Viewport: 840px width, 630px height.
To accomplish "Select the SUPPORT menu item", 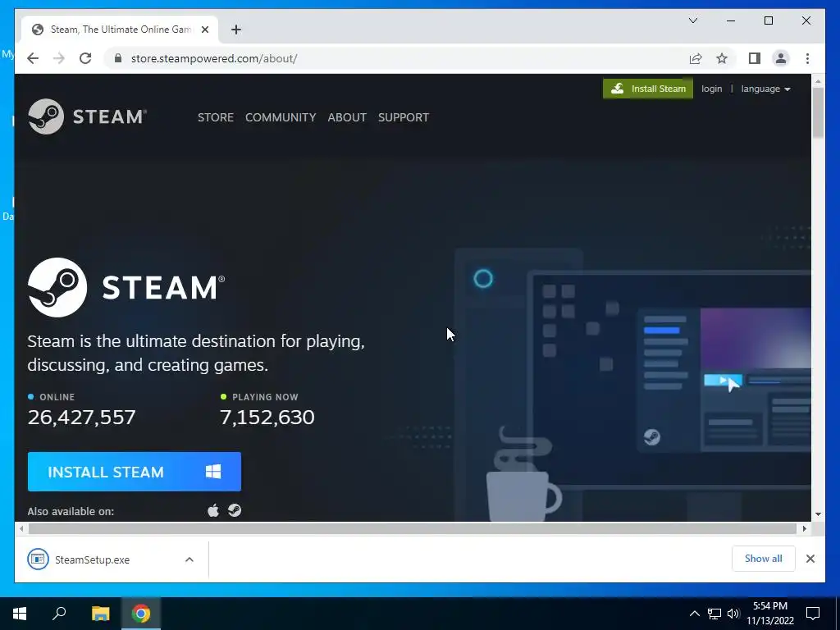I will tap(404, 117).
